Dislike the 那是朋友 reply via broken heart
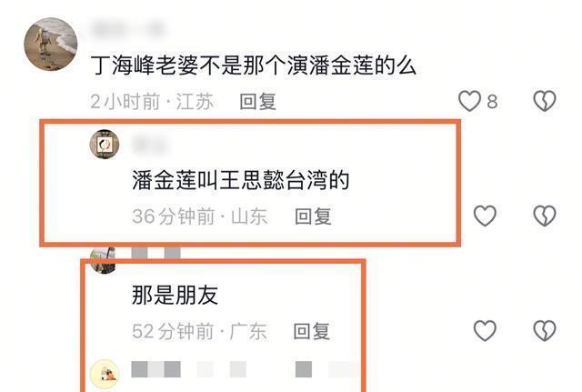The width and height of the screenshot is (582, 392). point(545,330)
